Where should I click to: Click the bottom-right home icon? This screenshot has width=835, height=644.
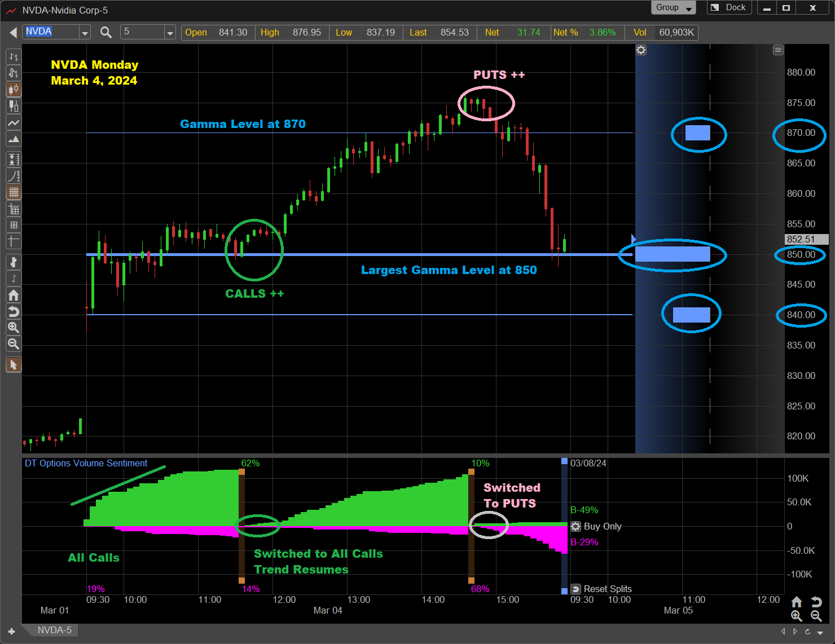[x=797, y=602]
